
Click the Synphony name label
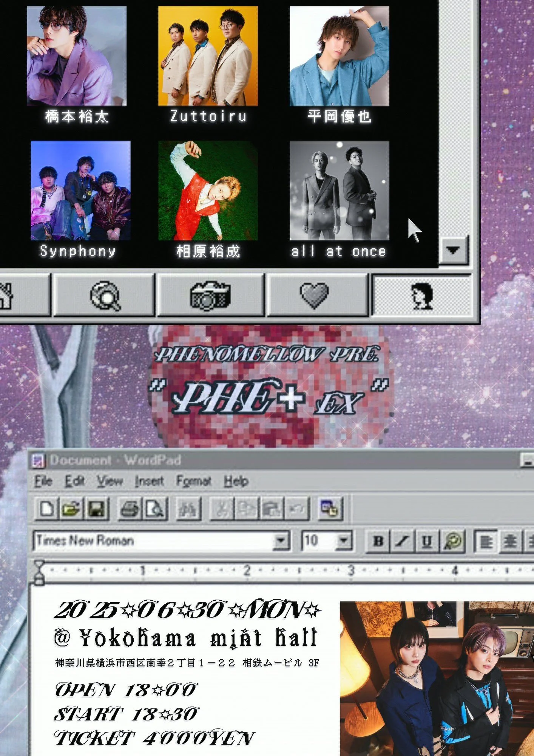[x=77, y=251]
